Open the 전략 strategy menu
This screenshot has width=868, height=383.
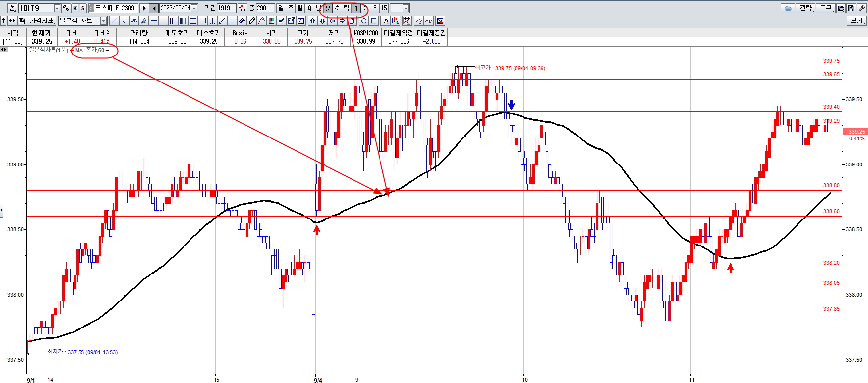(x=806, y=8)
